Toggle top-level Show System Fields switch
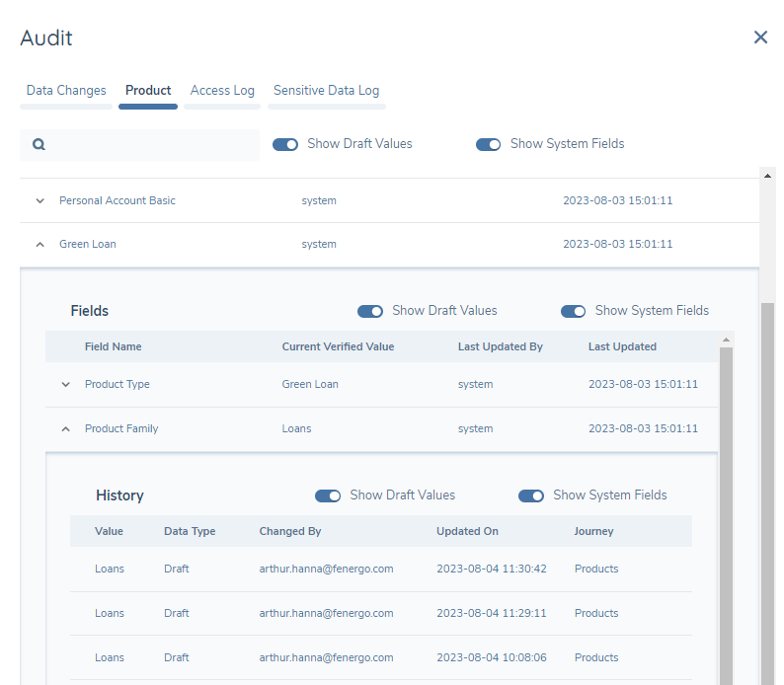The height and width of the screenshot is (685, 784). tap(489, 144)
